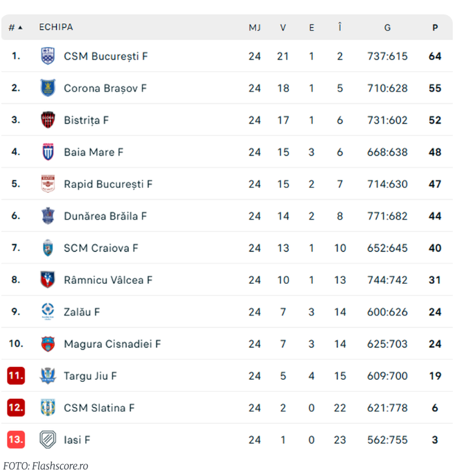Sort table by rank using # arrow

coord(16,27)
